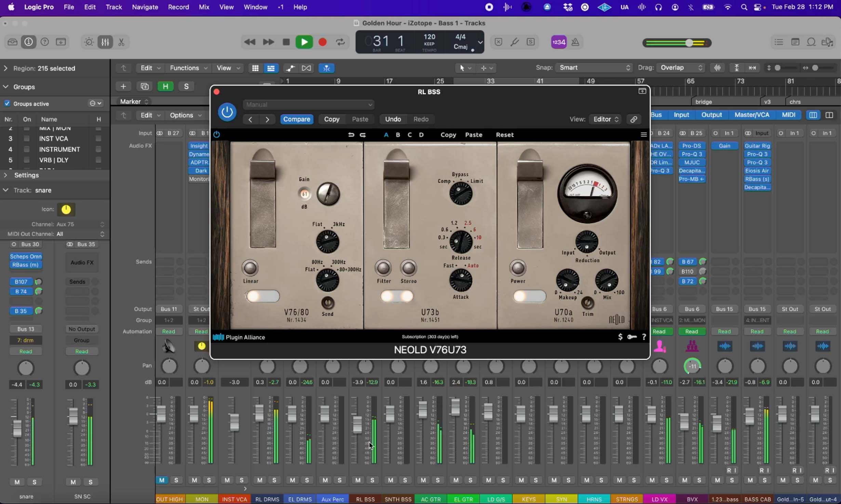Switch mixer filter to MIDI
This screenshot has height=504, width=841.
click(x=788, y=115)
